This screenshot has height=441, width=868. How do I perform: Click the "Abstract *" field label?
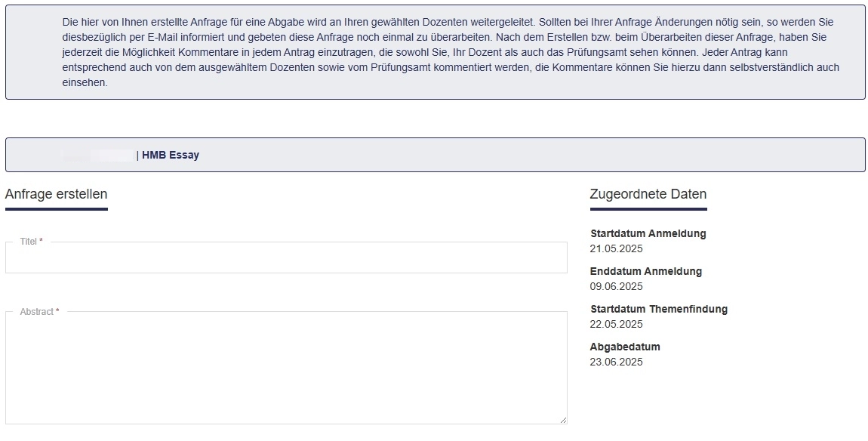(x=39, y=312)
